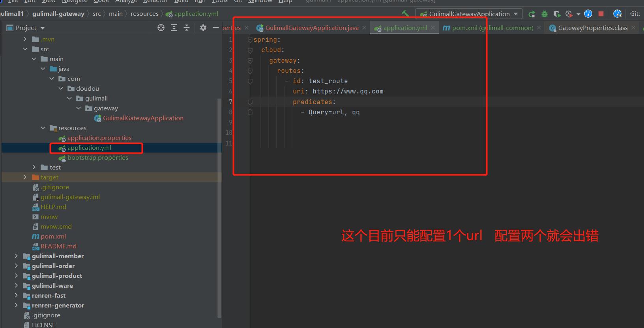The width and height of the screenshot is (644, 328).
Task: Expand the gulimall-ware module arrow
Action: pyautogui.click(x=16, y=285)
